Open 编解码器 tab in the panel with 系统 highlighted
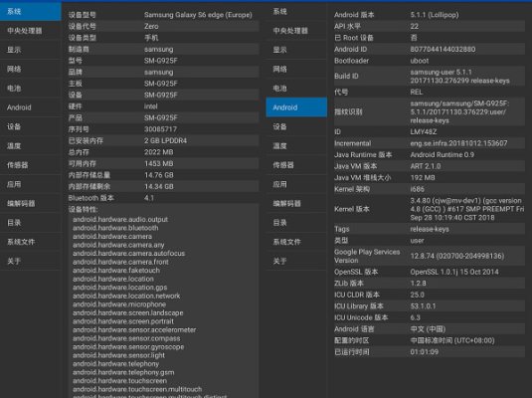 click(x=31, y=203)
